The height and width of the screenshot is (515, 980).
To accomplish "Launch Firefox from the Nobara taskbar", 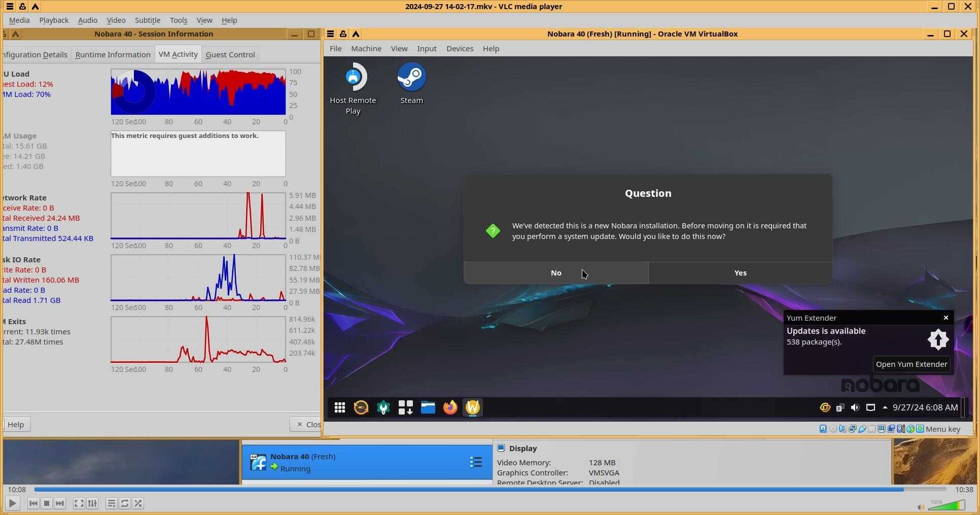I will pos(450,407).
